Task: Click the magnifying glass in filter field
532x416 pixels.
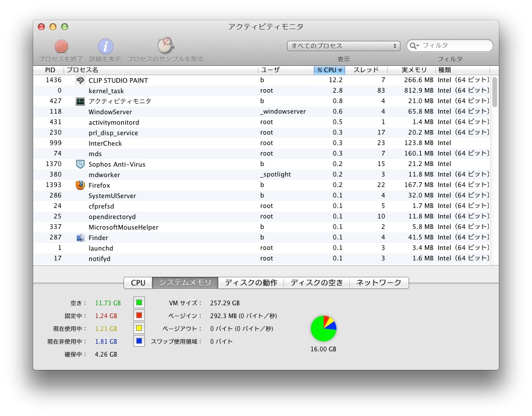Action: coord(414,45)
